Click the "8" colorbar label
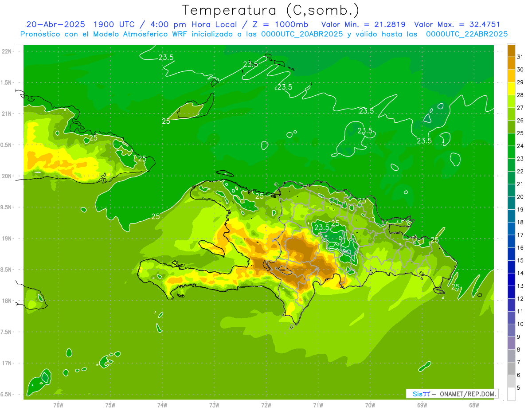This screenshot has height=411, width=532. 519,350
